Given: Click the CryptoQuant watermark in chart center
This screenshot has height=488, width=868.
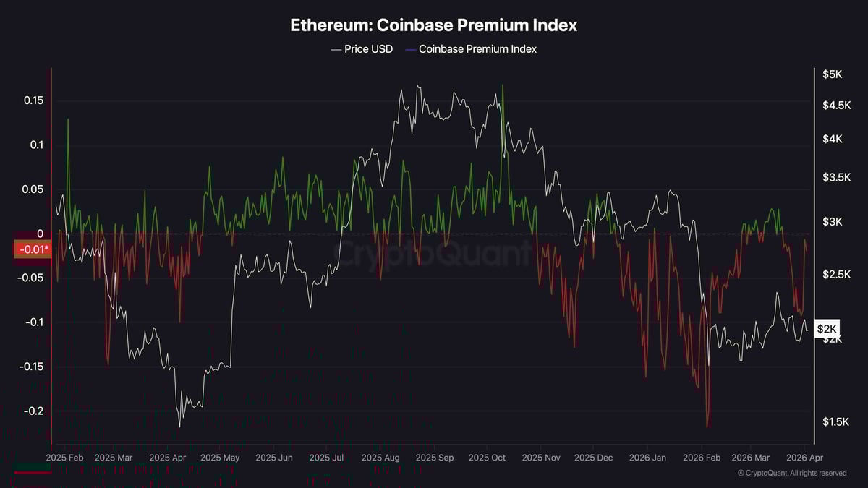Looking at the screenshot, I should click(434, 254).
